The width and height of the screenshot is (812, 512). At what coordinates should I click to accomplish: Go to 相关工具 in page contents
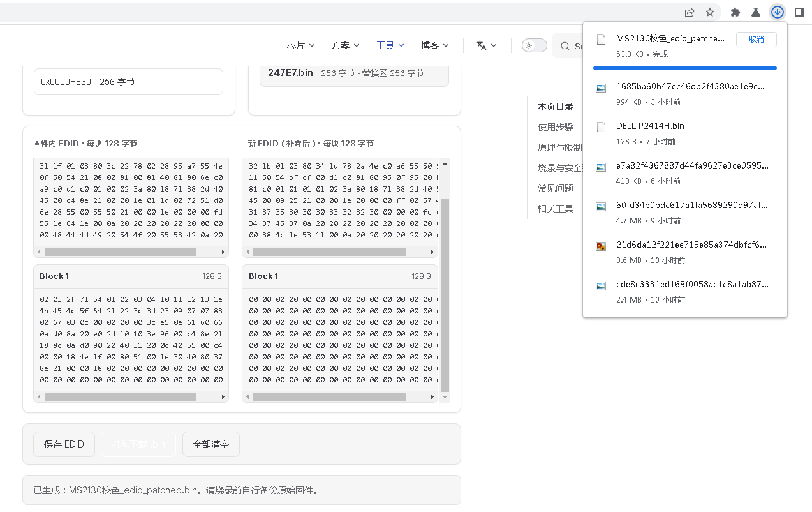[x=556, y=209]
